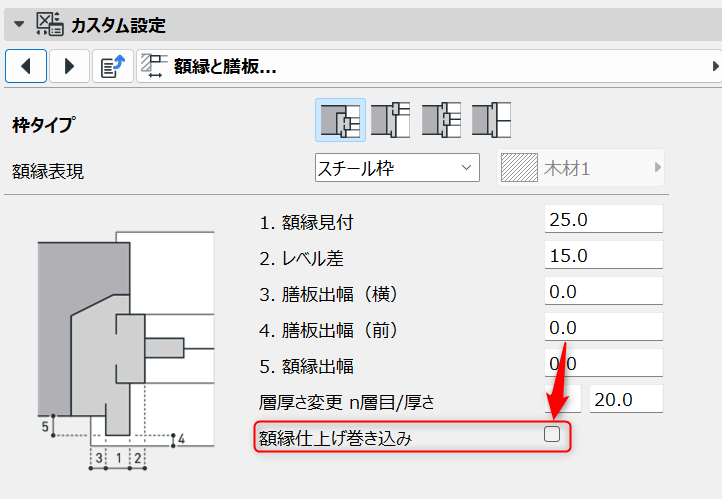This screenshot has height=499, width=722.
Task: Select the first frame type icon
Action: (x=340, y=120)
